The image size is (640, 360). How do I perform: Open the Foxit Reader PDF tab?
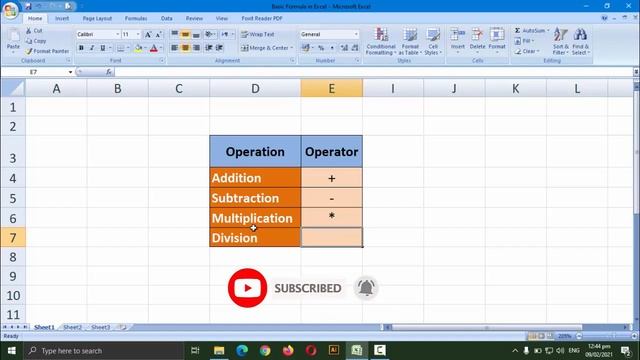262,18
